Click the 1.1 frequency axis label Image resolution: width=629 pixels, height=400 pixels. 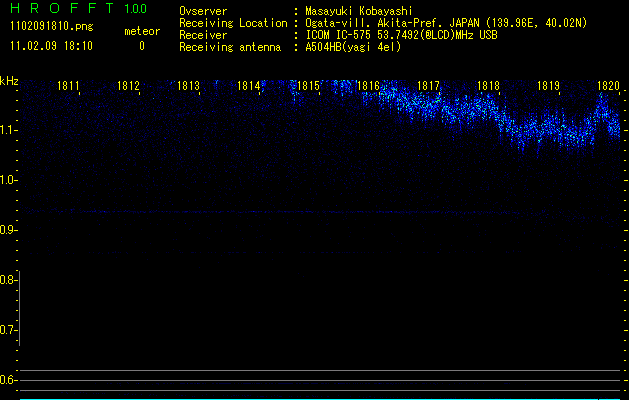(8, 130)
